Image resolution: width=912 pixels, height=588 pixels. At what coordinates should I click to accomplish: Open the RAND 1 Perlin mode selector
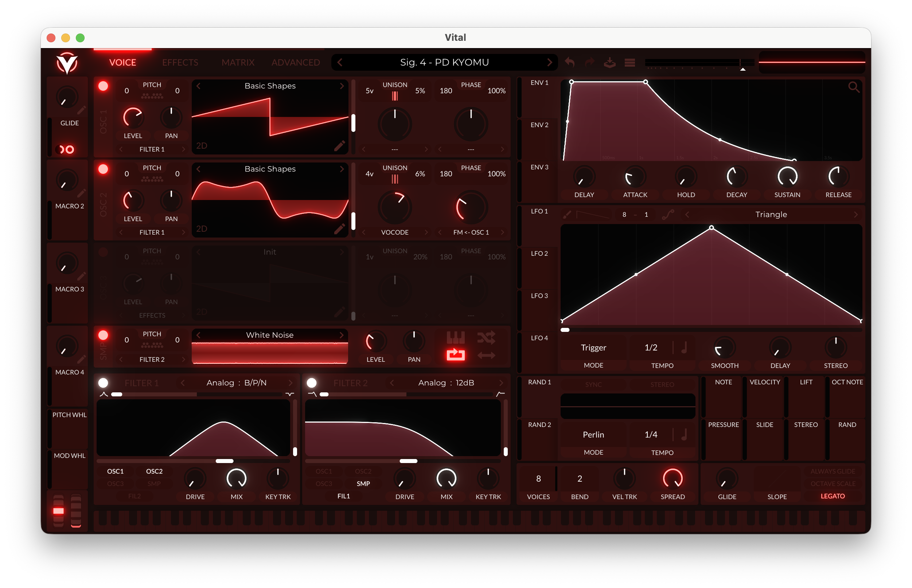593,435
